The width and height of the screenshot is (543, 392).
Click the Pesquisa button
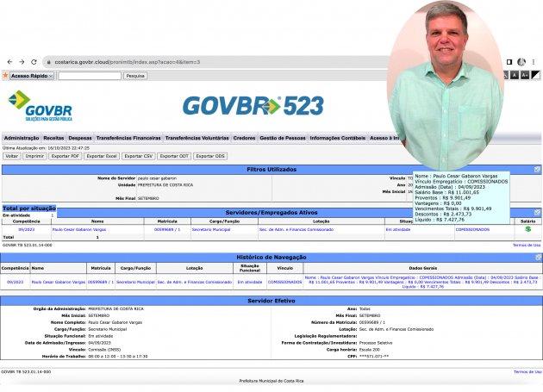(135, 76)
